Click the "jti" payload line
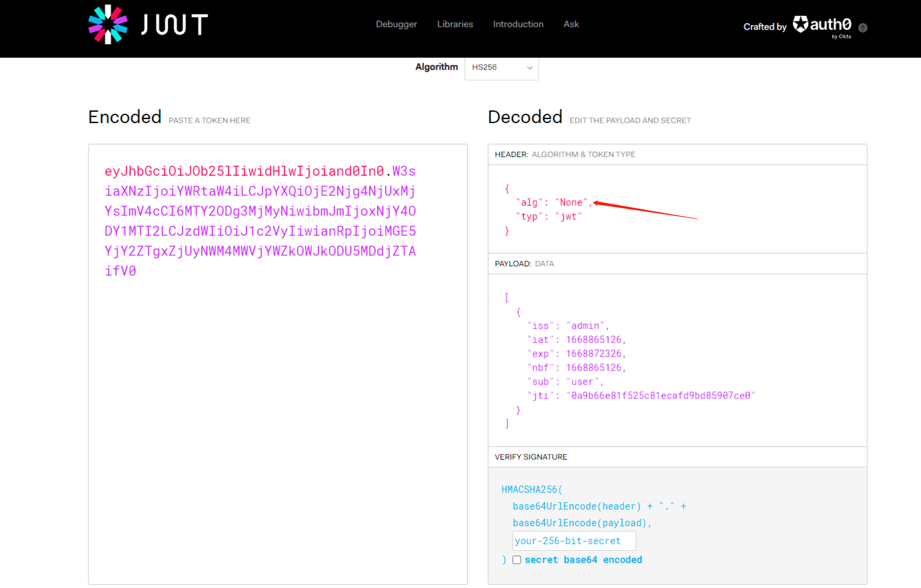Image resolution: width=921 pixels, height=588 pixels. pos(641,395)
